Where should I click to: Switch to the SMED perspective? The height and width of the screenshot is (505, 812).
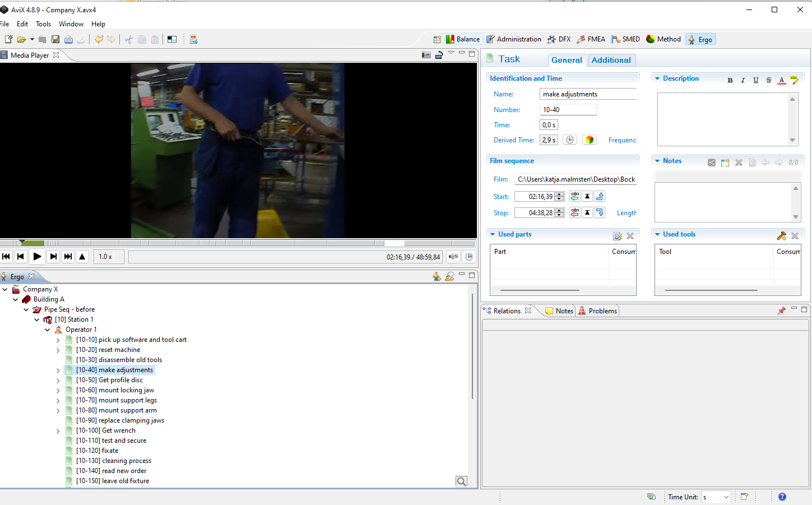pos(625,39)
